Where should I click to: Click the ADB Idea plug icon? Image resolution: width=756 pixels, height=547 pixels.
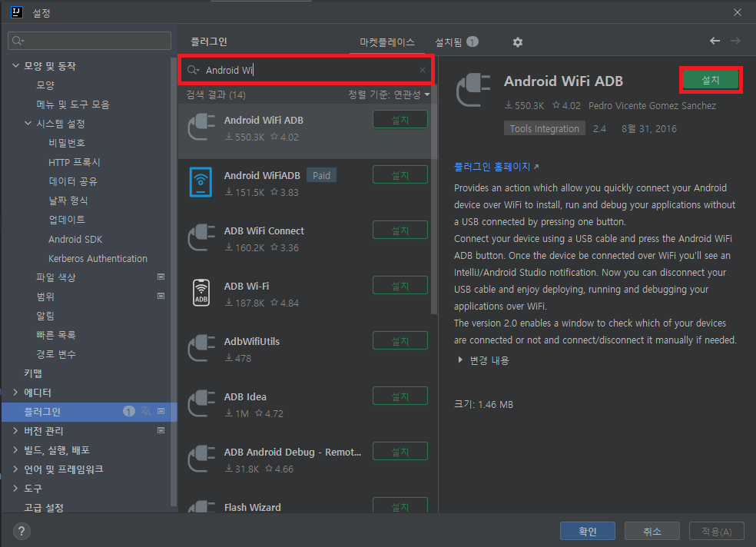pyautogui.click(x=201, y=403)
